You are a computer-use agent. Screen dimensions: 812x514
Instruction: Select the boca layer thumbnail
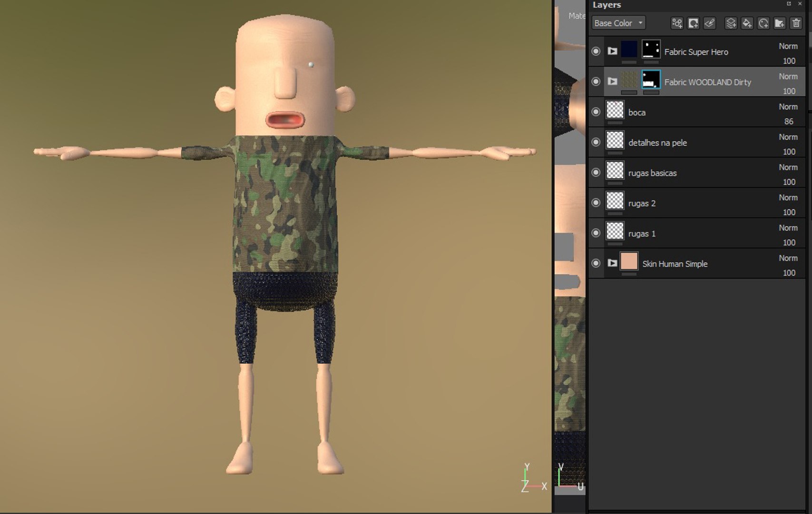615,110
